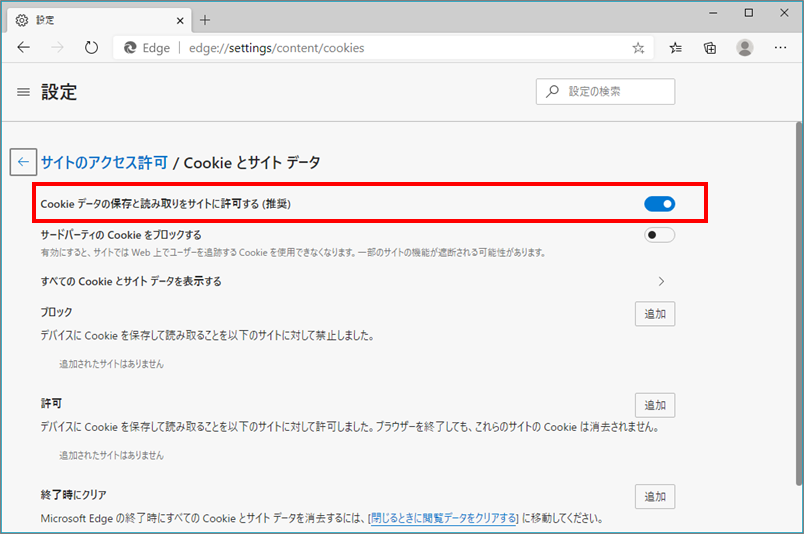This screenshot has height=534, width=804.
Task: Expand すべての Cookie とサイト データを表示する chevron
Action: tap(661, 281)
